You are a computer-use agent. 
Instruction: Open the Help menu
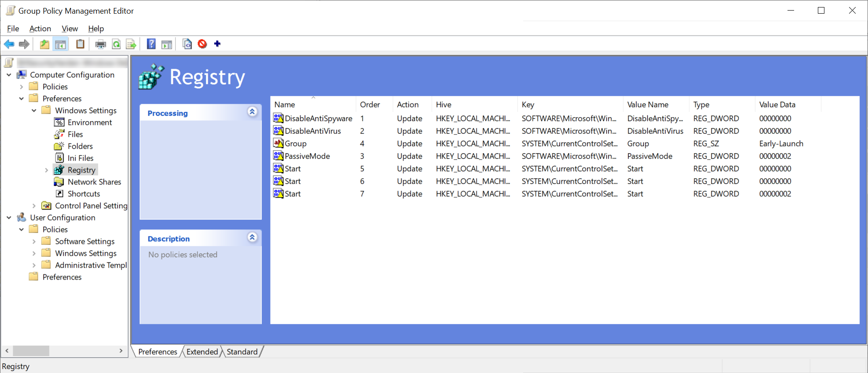point(96,29)
